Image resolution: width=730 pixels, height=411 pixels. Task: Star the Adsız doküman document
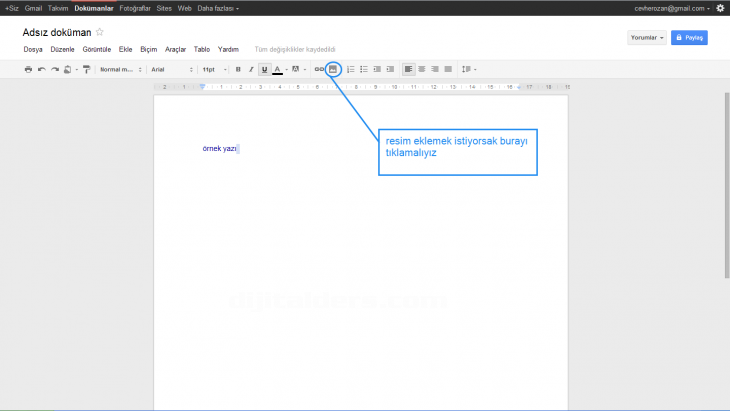tap(99, 32)
